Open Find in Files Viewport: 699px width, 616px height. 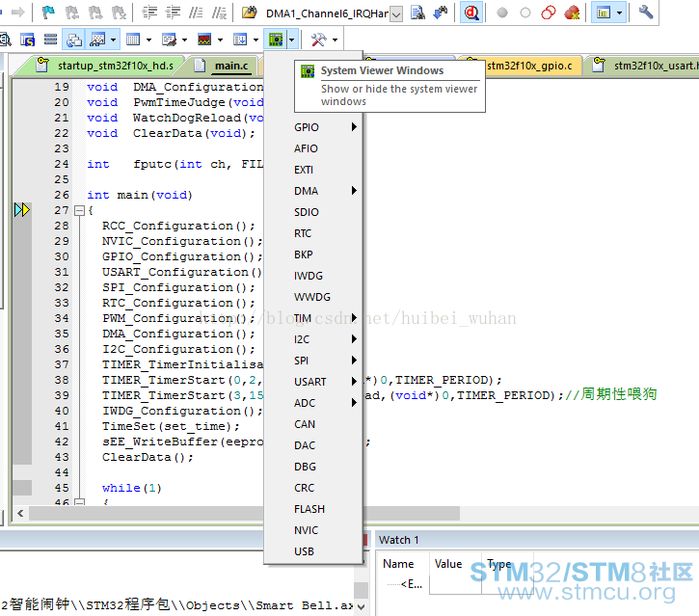(x=250, y=13)
